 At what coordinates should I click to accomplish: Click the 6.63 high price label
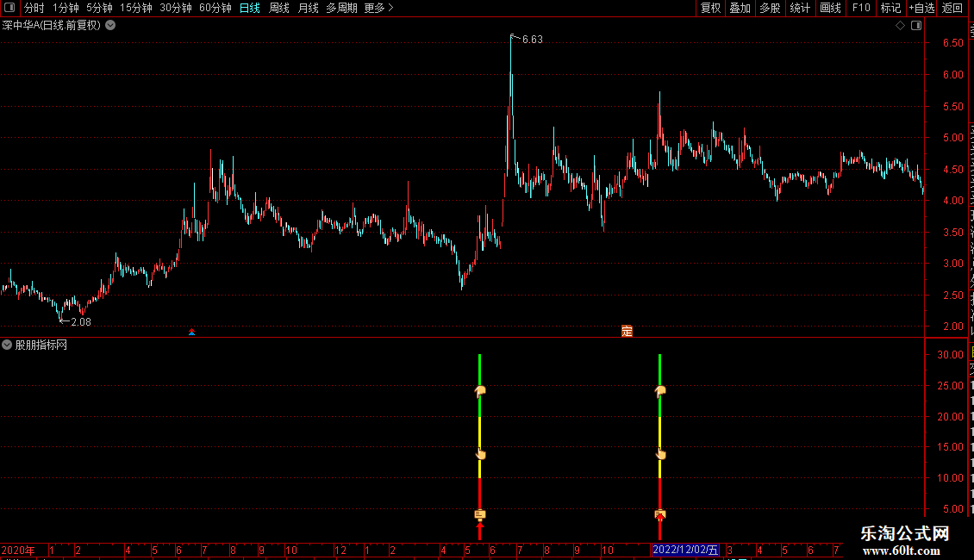[x=533, y=39]
